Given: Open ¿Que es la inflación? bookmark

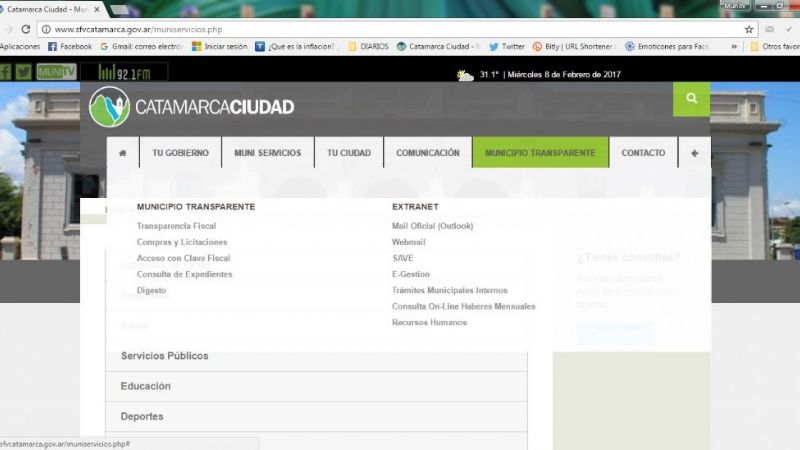Looking at the screenshot, I should tap(295, 46).
